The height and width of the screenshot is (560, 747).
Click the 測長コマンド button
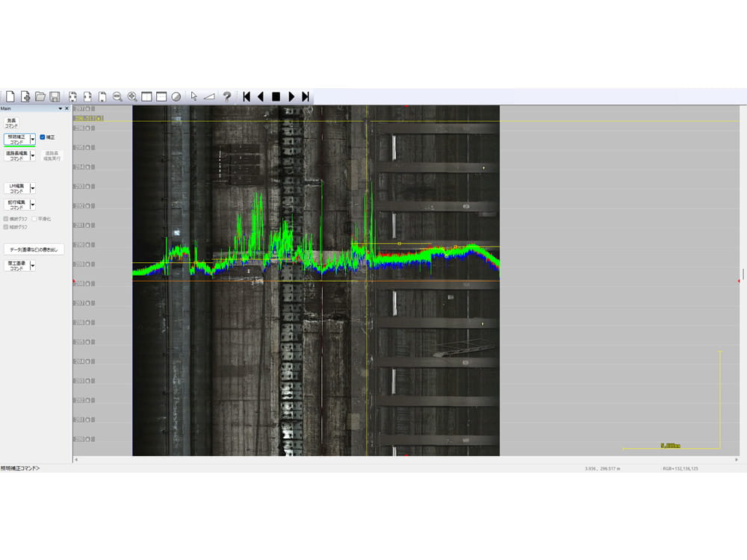(11, 123)
